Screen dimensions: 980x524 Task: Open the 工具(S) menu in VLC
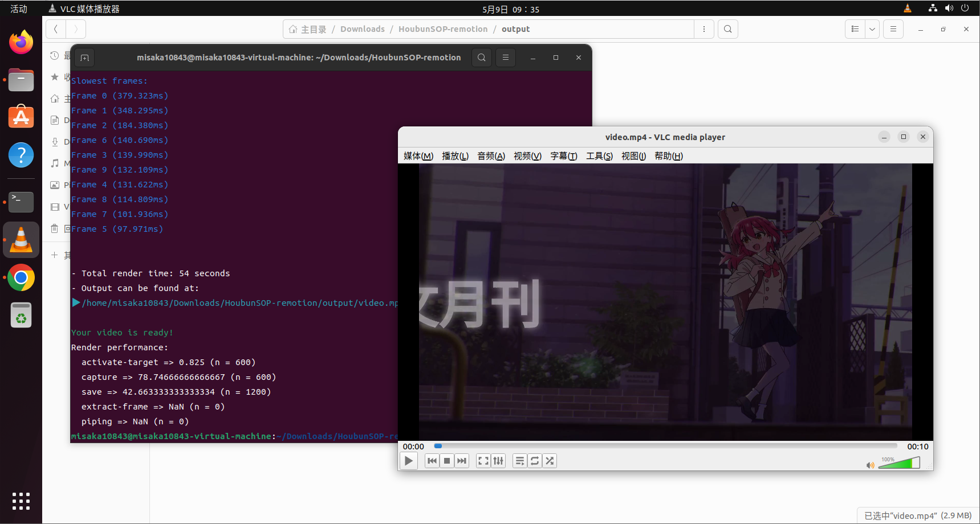[599, 156]
